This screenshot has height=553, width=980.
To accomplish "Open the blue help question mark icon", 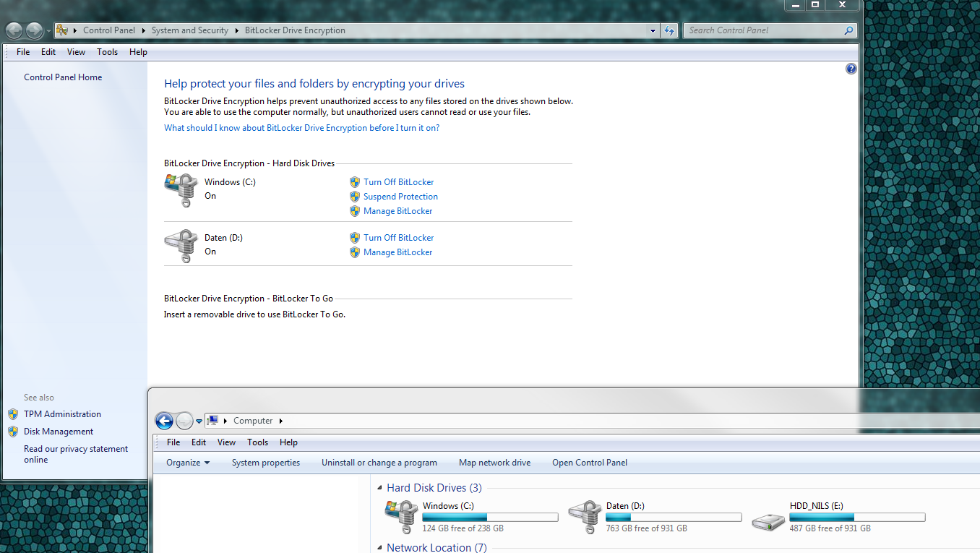I will point(851,69).
